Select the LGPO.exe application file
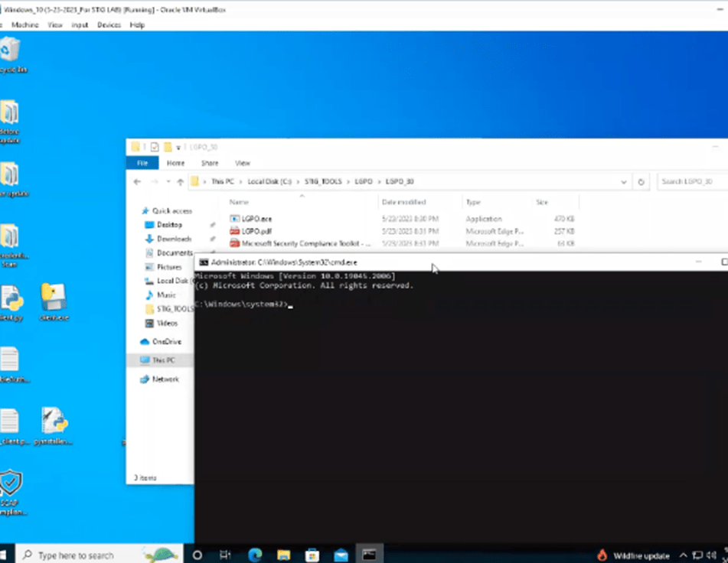 tap(256, 219)
